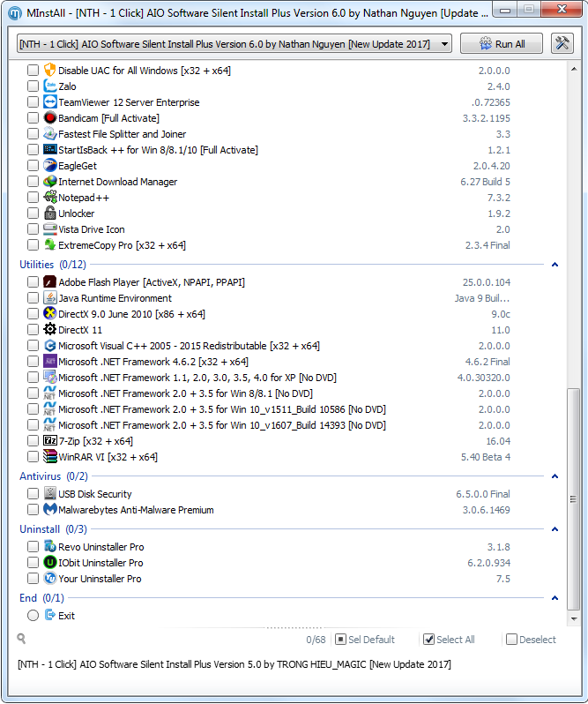
Task: Click Deselect option
Action: pyautogui.click(x=531, y=640)
